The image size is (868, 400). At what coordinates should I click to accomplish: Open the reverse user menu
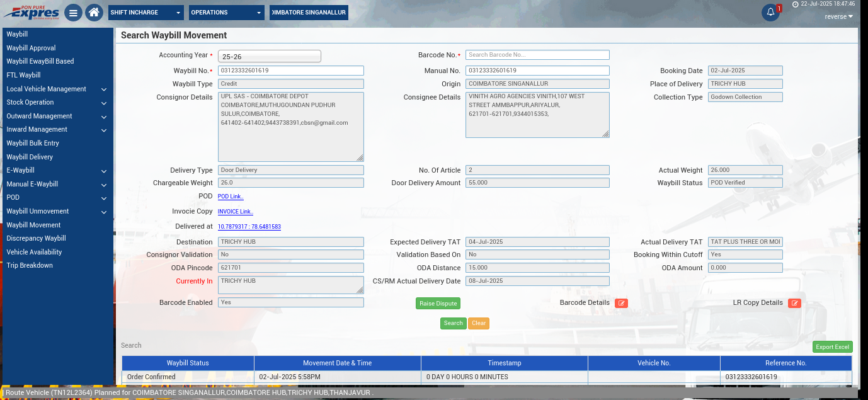[x=838, y=17]
